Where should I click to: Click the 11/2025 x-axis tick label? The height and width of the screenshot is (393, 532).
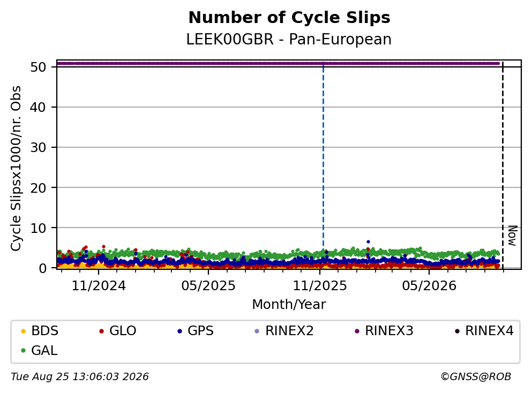(x=320, y=286)
